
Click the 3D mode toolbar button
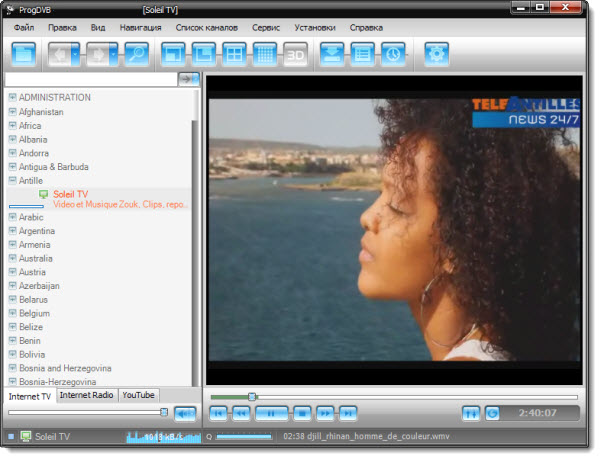coord(295,55)
